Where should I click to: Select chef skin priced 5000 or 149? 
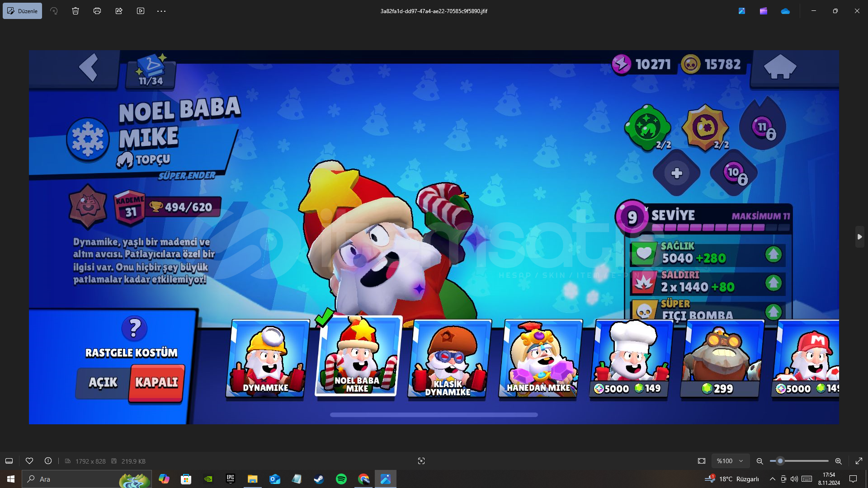tap(631, 358)
